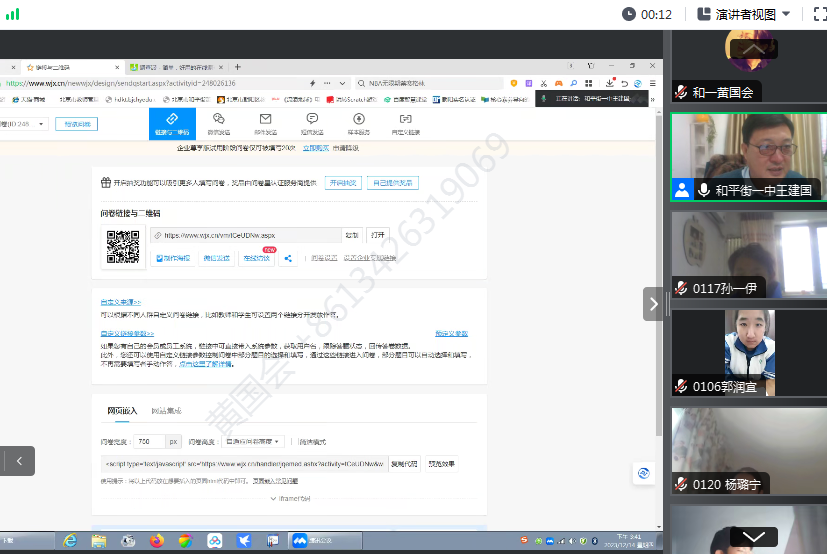The height and width of the screenshot is (554, 827).
Task: Click muted microphone icon of 0120 杨璐宁
Action: pos(682,484)
